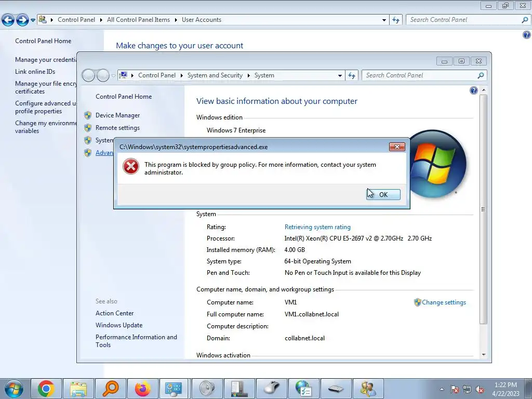The width and height of the screenshot is (532, 399).
Task: Click the System window scrollbar up arrow
Action: (484, 90)
